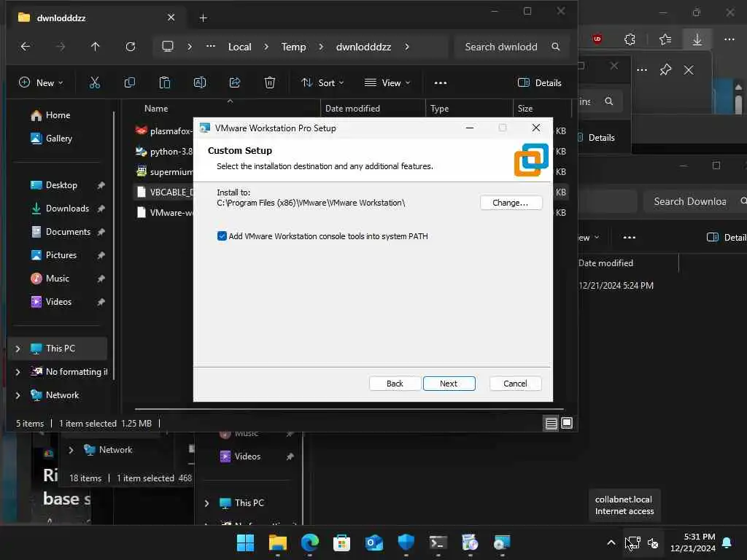The height and width of the screenshot is (560, 747).
Task: Open Microsoft Store from taskbar
Action: (x=341, y=542)
